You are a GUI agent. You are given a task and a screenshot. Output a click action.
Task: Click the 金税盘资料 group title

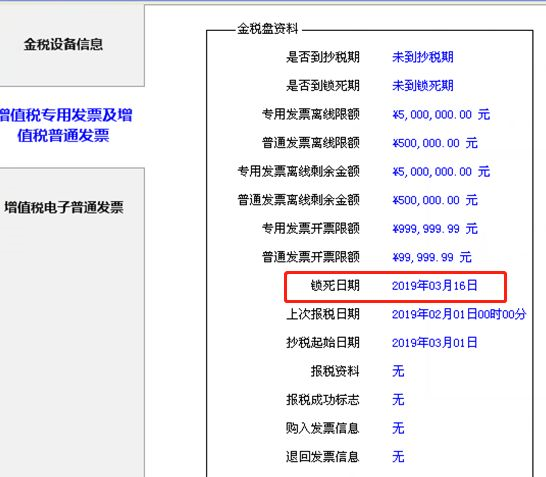pyautogui.click(x=268, y=29)
